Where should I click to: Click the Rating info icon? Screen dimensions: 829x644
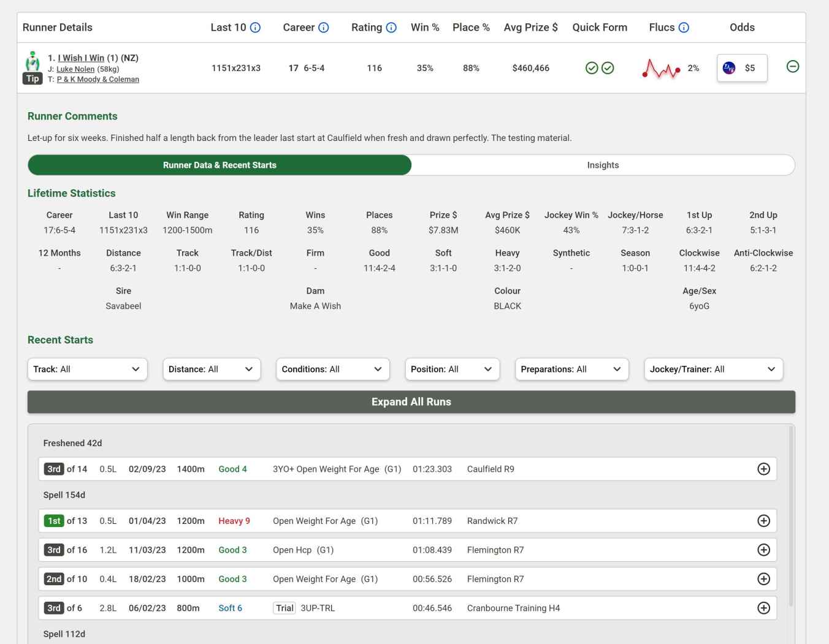[392, 27]
